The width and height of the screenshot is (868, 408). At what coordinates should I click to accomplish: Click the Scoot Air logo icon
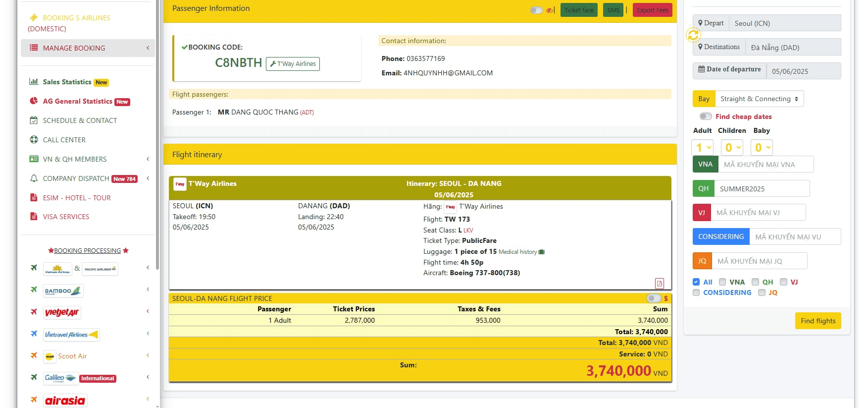coord(50,356)
